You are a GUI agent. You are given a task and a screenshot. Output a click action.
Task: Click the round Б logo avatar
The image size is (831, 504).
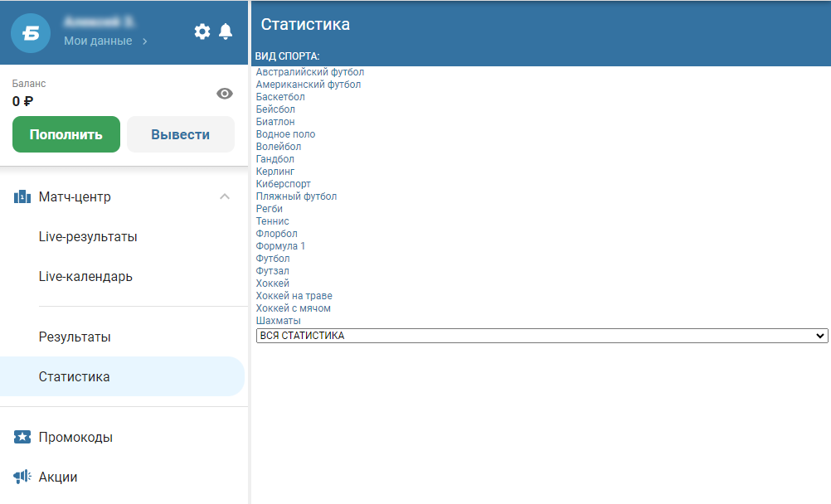point(31,33)
